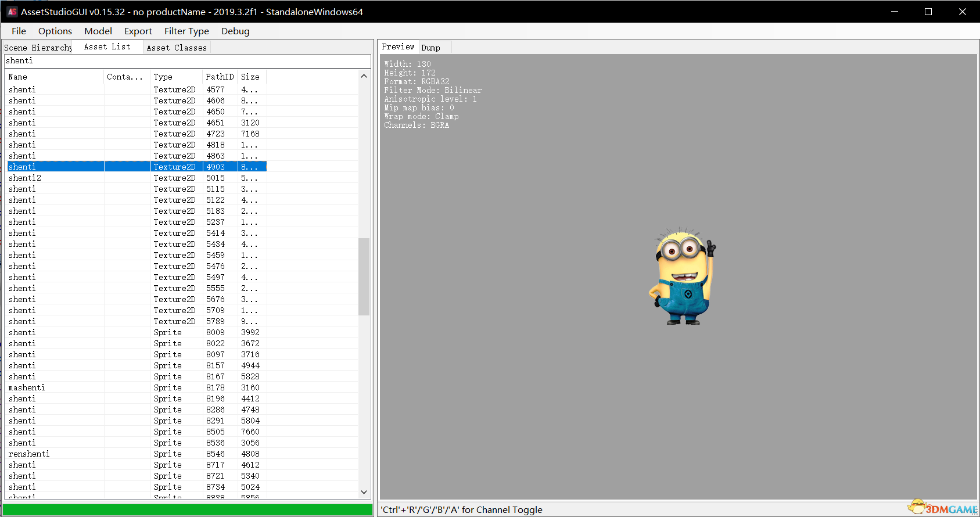Select the Texture2D row with PathID 5497

point(137,277)
